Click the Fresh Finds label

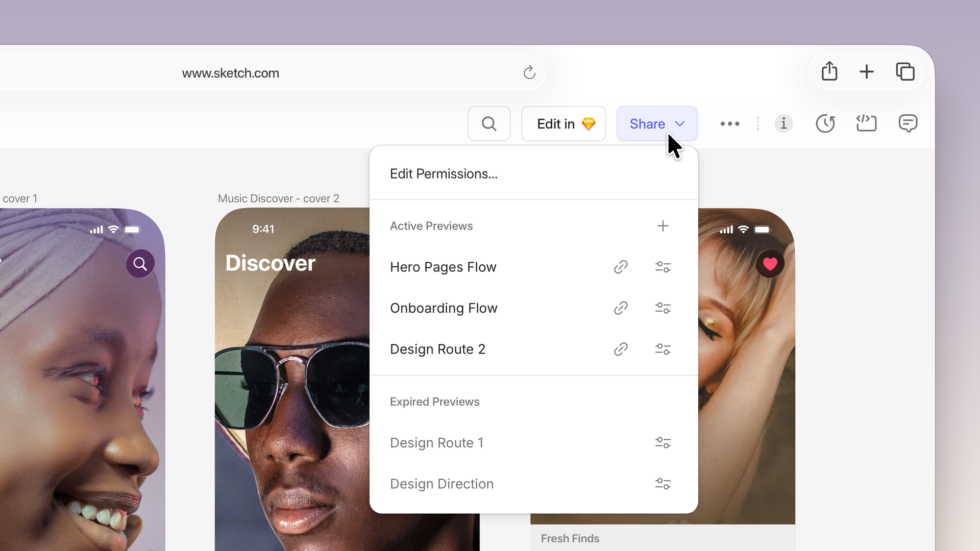coord(570,538)
